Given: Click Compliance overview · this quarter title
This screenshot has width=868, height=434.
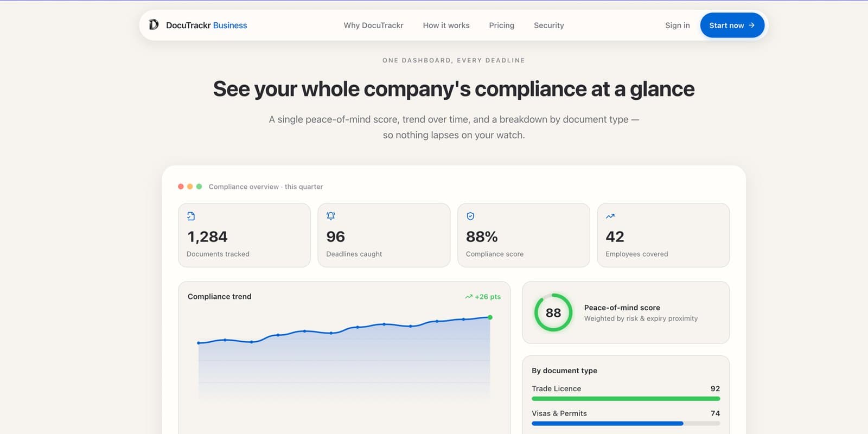Looking at the screenshot, I should (266, 187).
